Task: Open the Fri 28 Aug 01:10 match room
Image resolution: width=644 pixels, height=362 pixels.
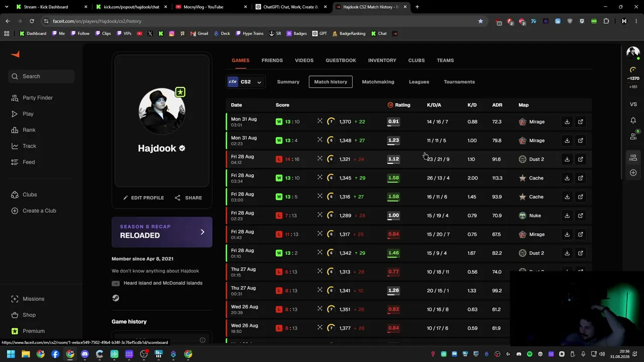Action: point(581,253)
